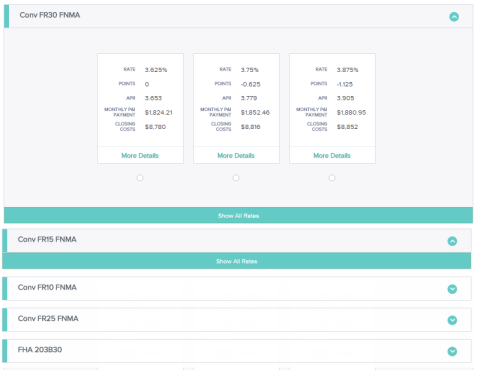
Task: Click the $1,880.95 monthly payment value
Action: point(351,113)
